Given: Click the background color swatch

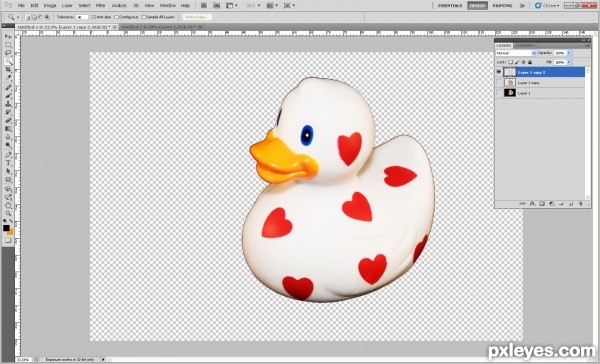Looking at the screenshot, I should coord(10,232).
